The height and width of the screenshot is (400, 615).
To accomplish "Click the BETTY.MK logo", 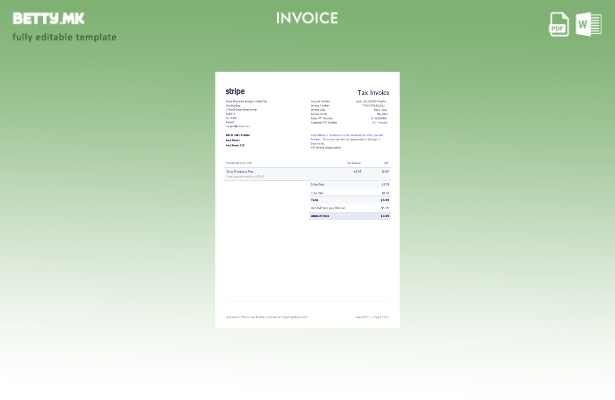I will [x=48, y=18].
